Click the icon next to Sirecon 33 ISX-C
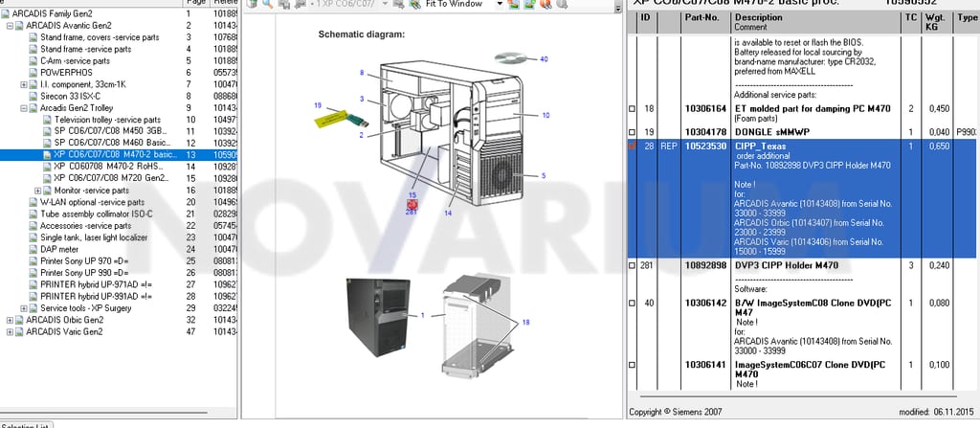The image size is (980, 428). [34, 97]
